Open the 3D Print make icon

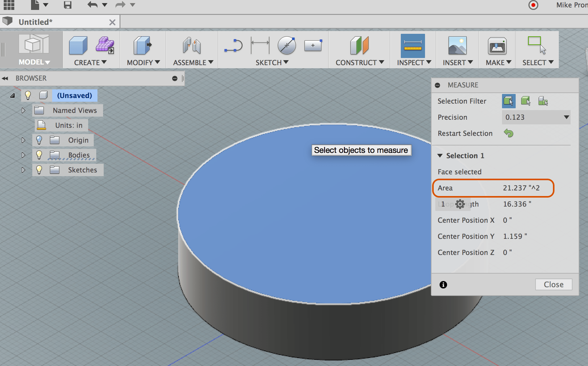[497, 46]
